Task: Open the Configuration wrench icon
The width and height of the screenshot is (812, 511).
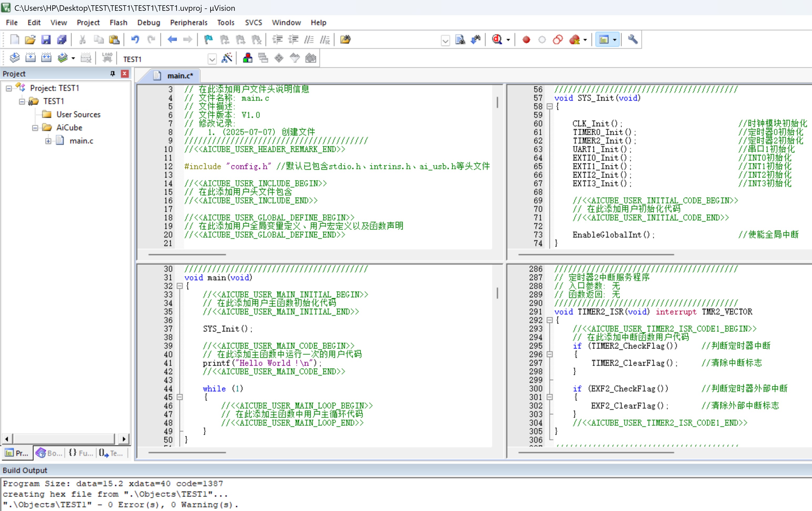Action: point(633,40)
